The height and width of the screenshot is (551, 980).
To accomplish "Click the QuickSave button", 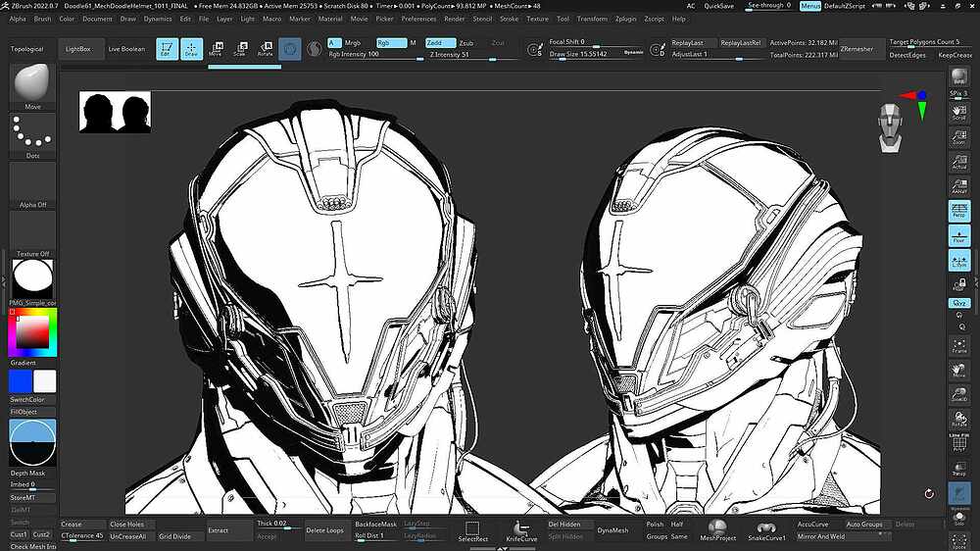I will pos(718,6).
